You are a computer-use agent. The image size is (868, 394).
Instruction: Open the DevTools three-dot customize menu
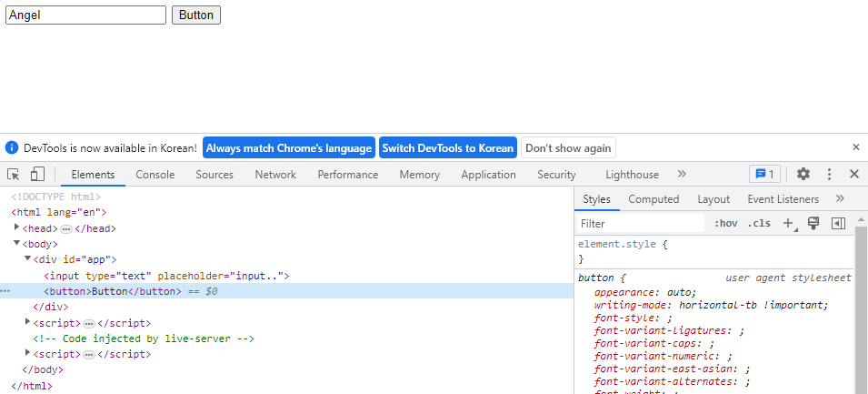[829, 175]
